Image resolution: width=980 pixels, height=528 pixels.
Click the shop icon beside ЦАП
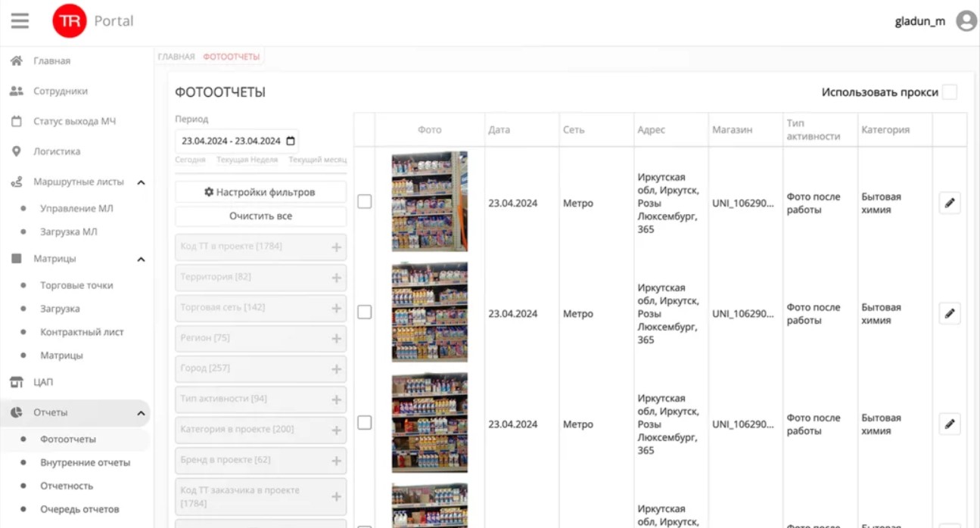coord(17,382)
